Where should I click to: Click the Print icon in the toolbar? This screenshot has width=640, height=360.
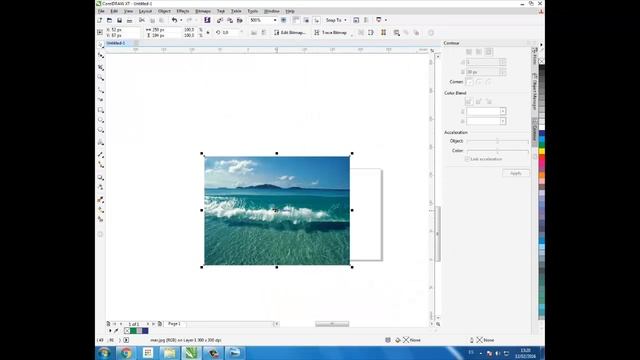(x=129, y=20)
